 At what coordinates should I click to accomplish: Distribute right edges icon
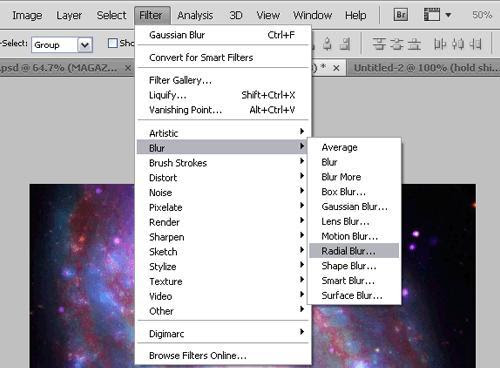click(x=475, y=44)
